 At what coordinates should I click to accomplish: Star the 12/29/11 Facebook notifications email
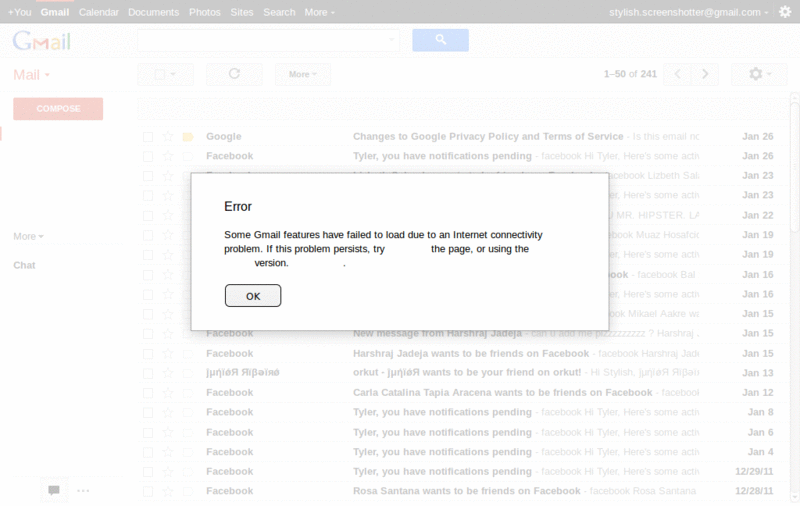pos(167,472)
